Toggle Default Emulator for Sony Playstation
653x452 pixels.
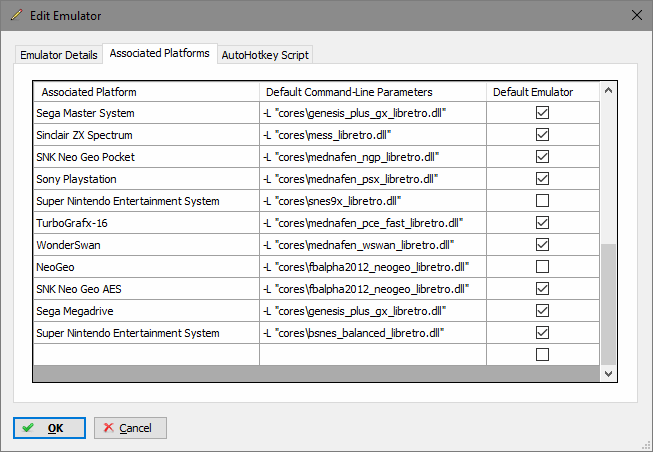[x=542, y=179]
